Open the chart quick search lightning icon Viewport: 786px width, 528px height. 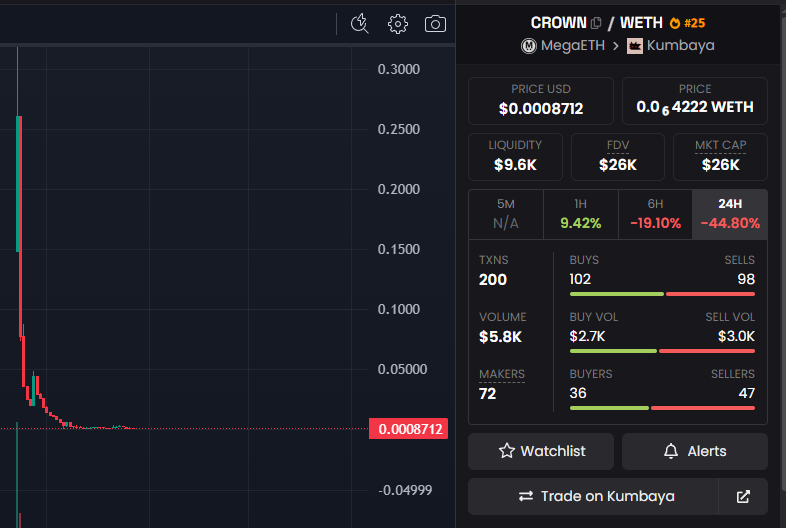click(x=359, y=24)
